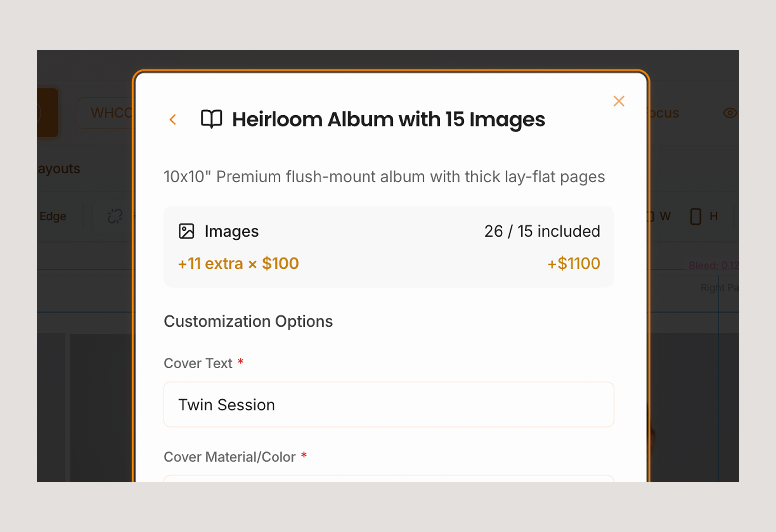Viewport: 776px width, 532px height.
Task: Click the +11 extra × $100 price link
Action: coord(238,263)
